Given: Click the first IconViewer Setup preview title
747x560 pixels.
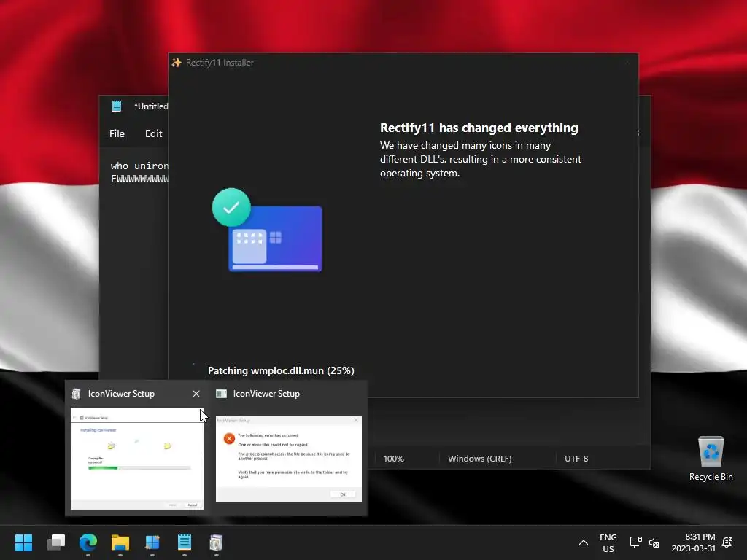Looking at the screenshot, I should pyautogui.click(x=121, y=394).
